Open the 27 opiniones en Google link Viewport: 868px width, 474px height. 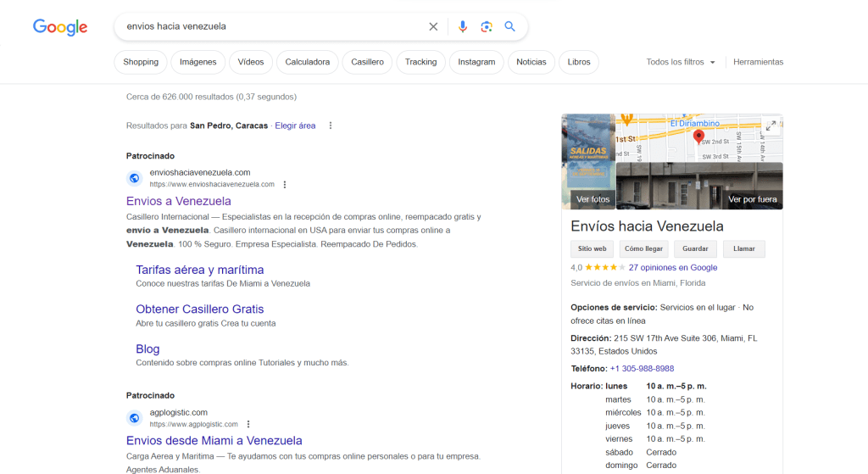pos(672,267)
